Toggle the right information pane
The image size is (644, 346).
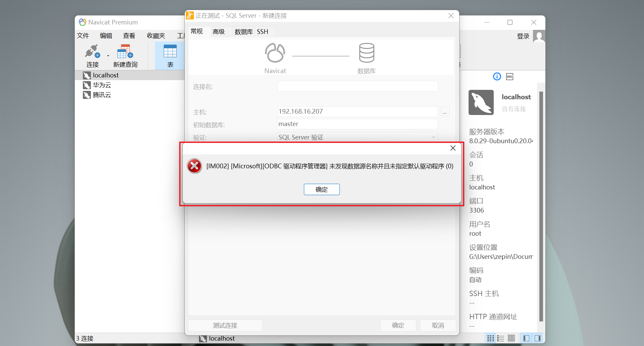coord(538,338)
